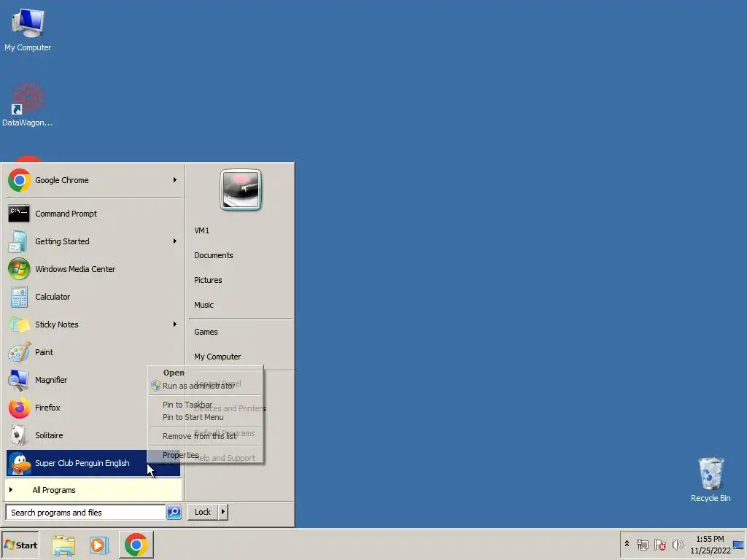Launch Paint from the Start menu

pyautogui.click(x=93, y=352)
